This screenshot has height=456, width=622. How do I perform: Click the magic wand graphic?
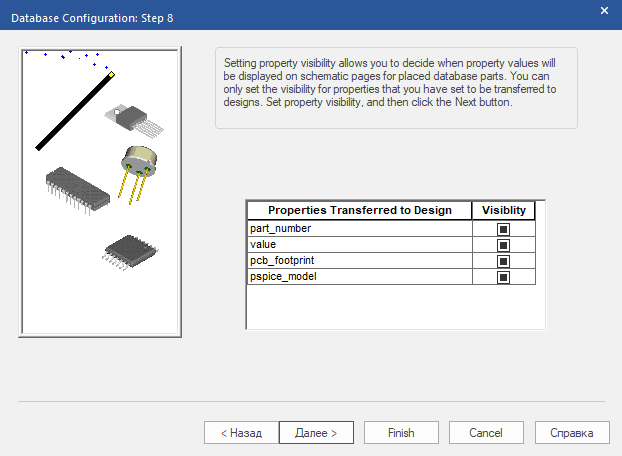pyautogui.click(x=75, y=110)
